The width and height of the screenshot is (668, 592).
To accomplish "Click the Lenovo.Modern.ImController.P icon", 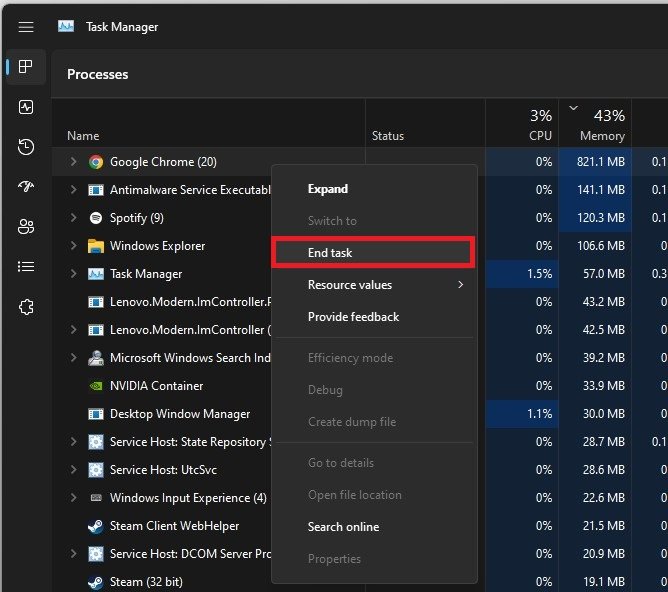I will 96,302.
